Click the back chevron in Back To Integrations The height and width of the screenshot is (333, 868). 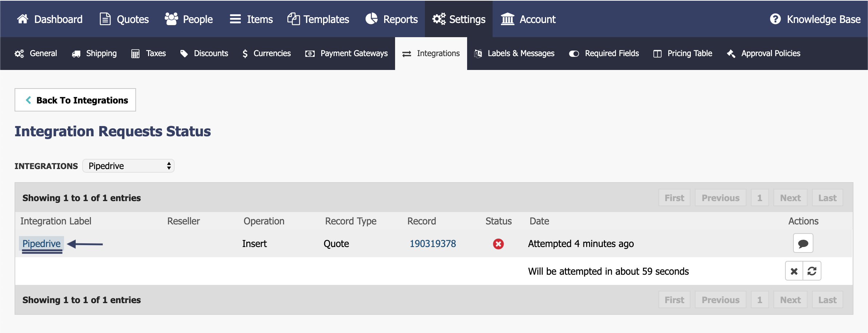tap(28, 100)
